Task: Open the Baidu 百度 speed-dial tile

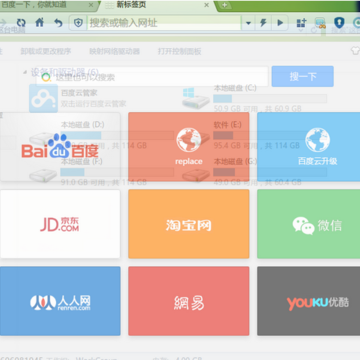Action: pyautogui.click(x=60, y=147)
